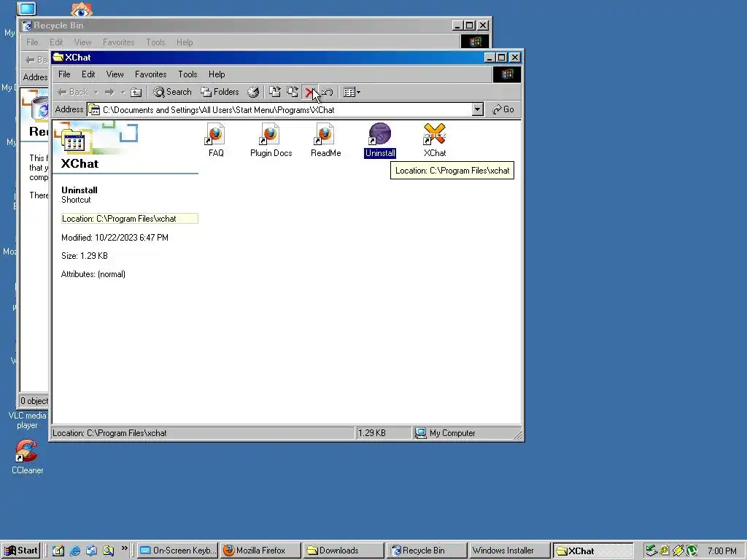The height and width of the screenshot is (560, 747).
Task: Expand quick launch overflow chevron
Action: 124,548
